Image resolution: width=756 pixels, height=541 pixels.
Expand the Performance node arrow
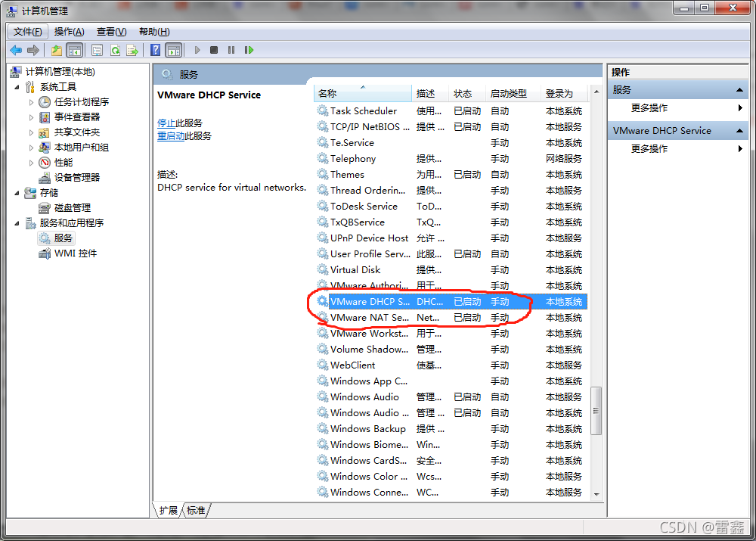click(x=31, y=163)
